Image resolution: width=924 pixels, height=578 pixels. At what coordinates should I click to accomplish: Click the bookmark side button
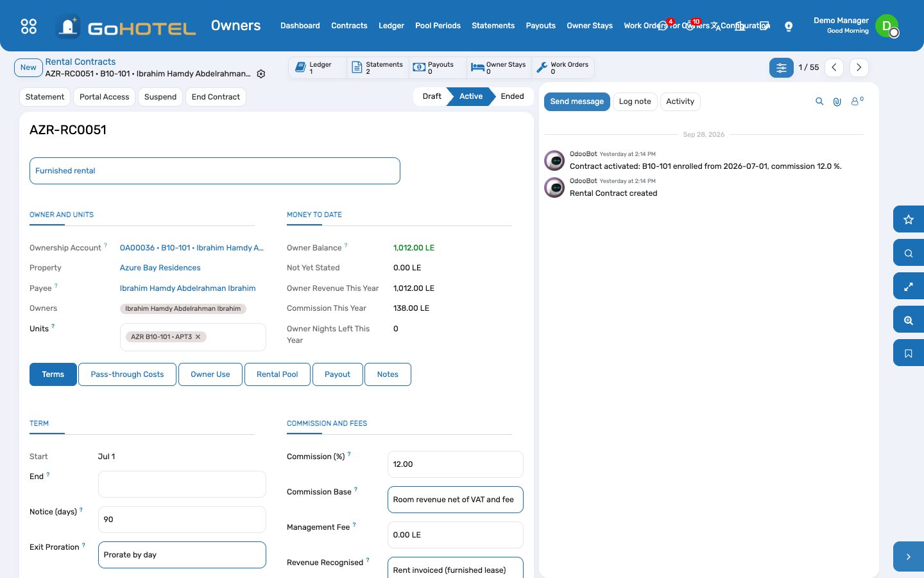point(909,353)
